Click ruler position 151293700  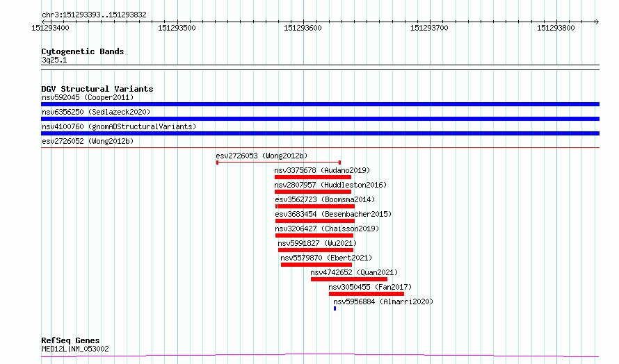tap(429, 28)
